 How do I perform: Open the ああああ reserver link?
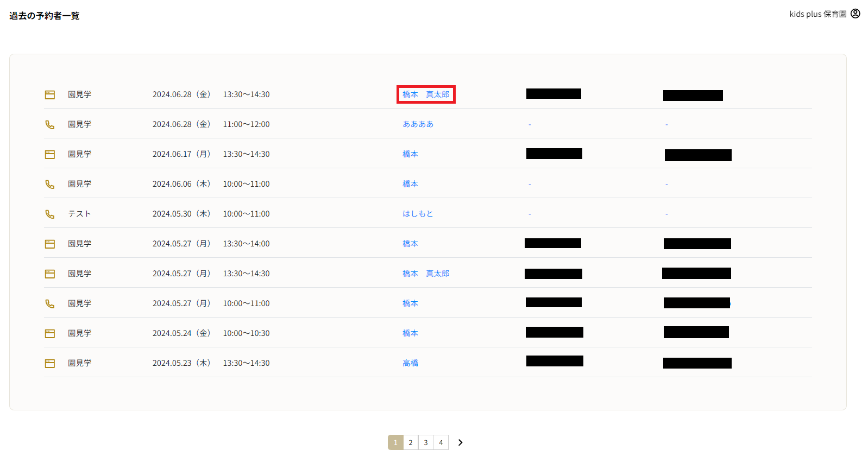tap(418, 124)
